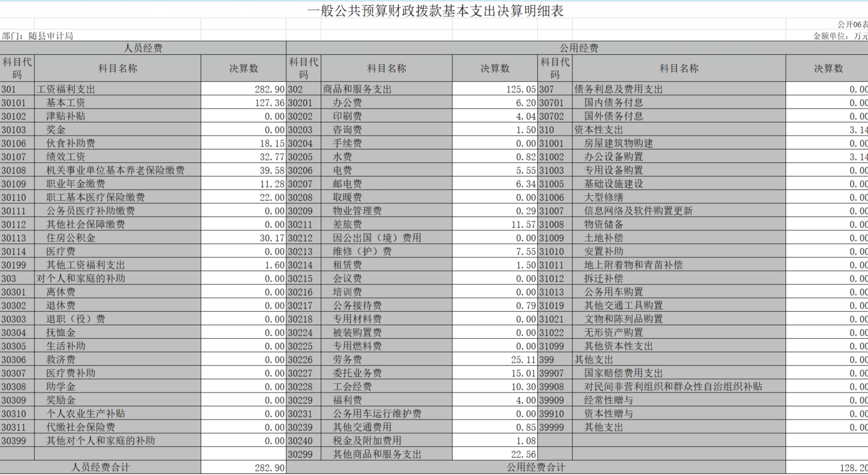Click the 商品和服务支出 cell
This screenshot has height=475, width=868.
(x=387, y=89)
